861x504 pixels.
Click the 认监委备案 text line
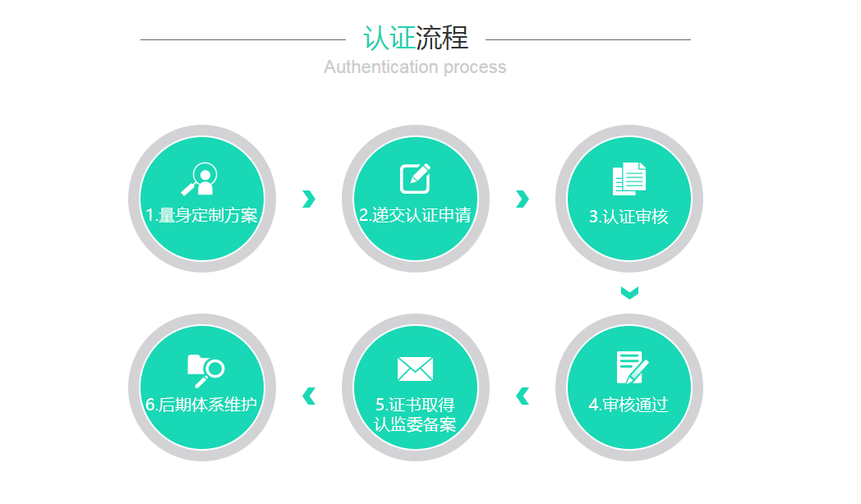[x=415, y=424]
